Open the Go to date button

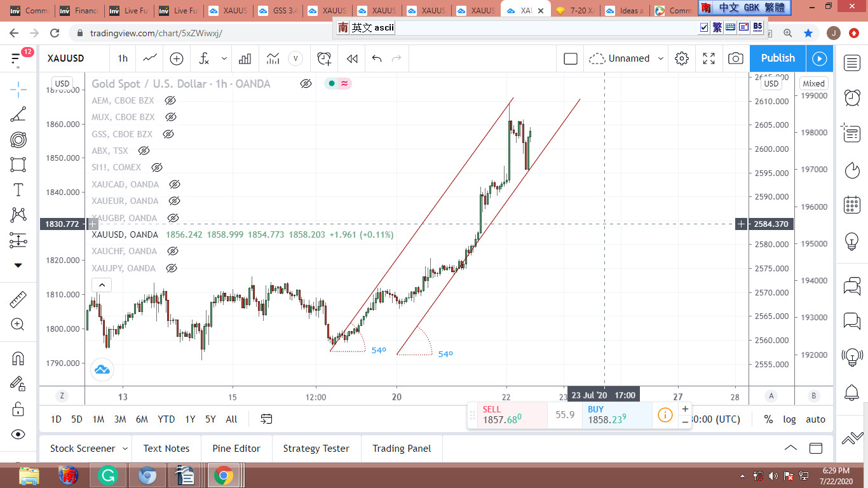tap(266, 419)
